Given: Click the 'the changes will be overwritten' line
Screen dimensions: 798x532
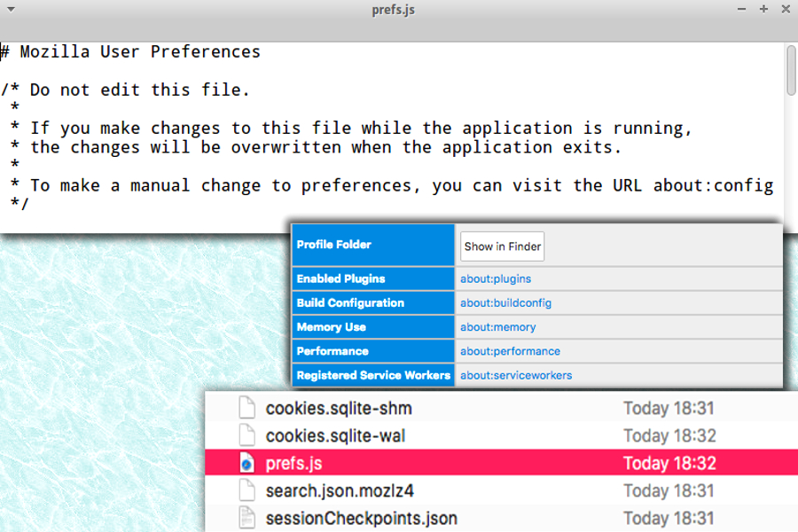Looking at the screenshot, I should pyautogui.click(x=316, y=148).
